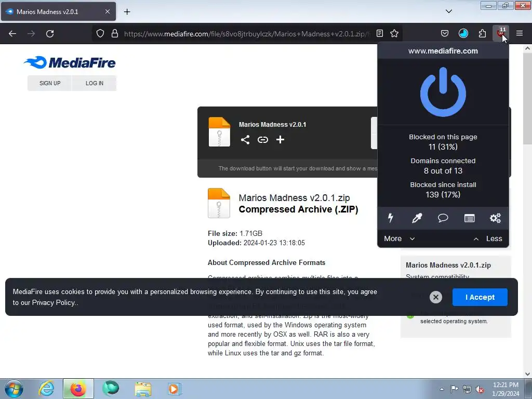This screenshot has width=532, height=399.
Task: Collapse with the Less control in uBlock popup
Action: tap(487, 238)
